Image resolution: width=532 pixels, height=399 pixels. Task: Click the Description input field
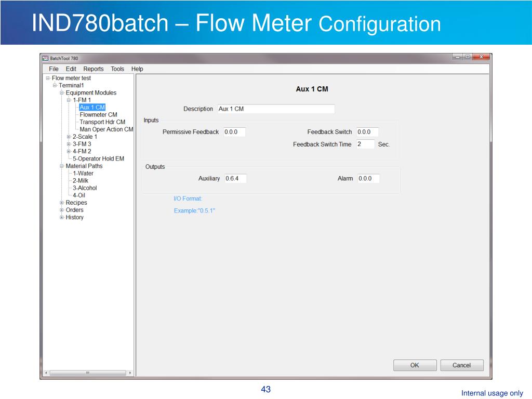click(276, 109)
